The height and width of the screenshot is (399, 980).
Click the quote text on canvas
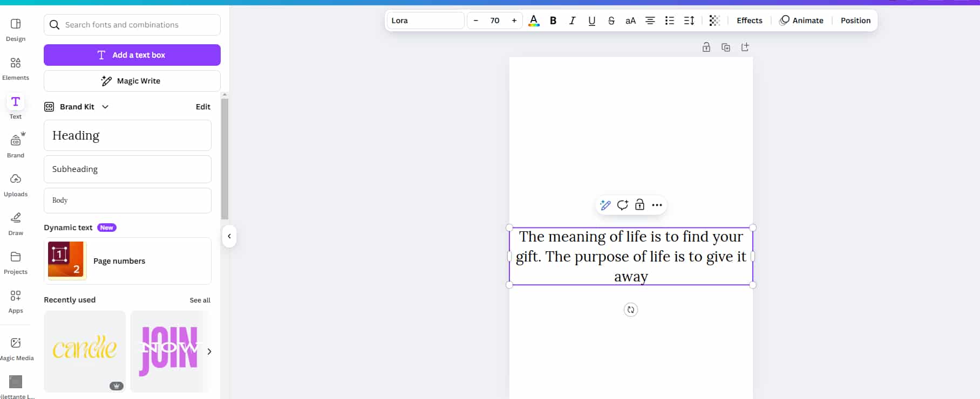pos(631,256)
